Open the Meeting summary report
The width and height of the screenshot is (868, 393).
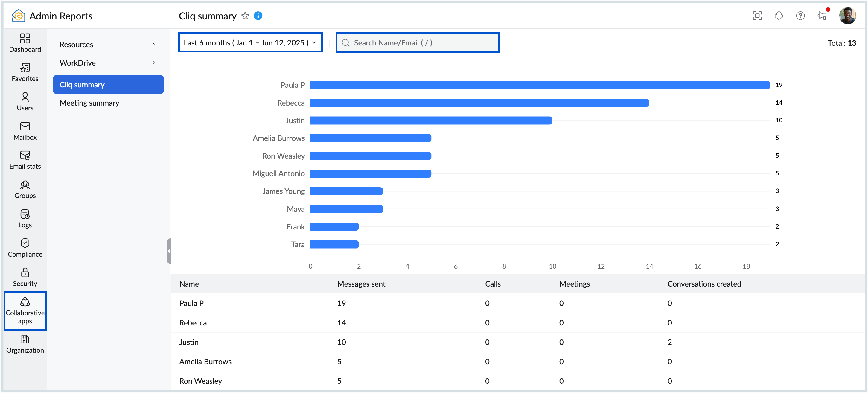click(x=89, y=103)
